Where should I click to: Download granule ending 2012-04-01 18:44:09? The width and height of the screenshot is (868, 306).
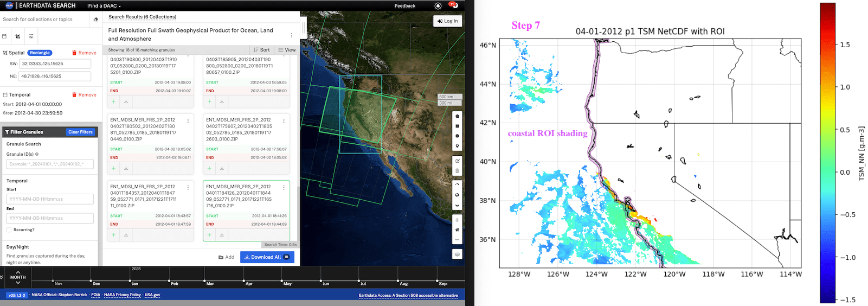pos(222,235)
